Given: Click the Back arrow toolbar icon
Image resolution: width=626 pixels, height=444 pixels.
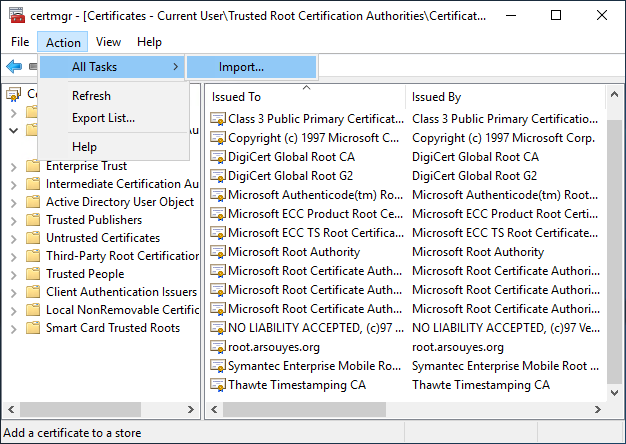Looking at the screenshot, I should [14, 66].
